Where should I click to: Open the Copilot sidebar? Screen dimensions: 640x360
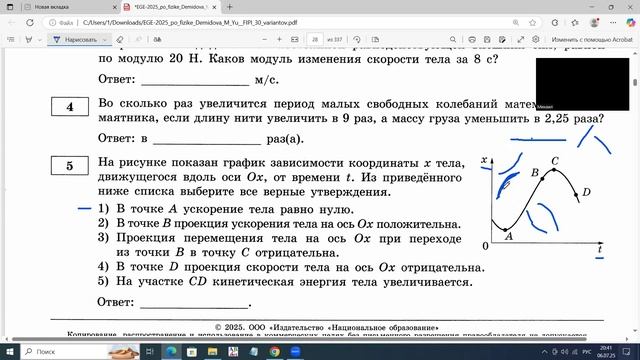pos(631,23)
